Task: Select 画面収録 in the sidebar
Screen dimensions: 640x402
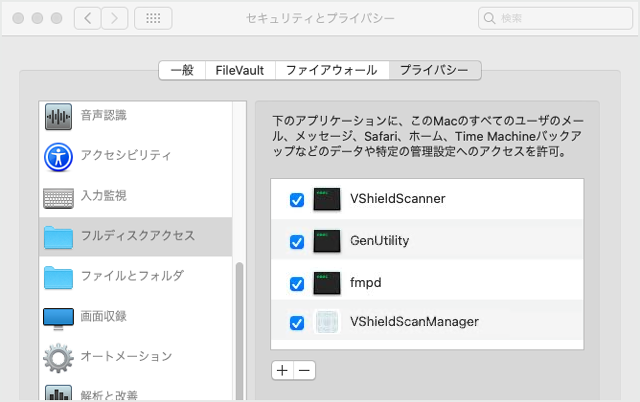Action: click(136, 317)
